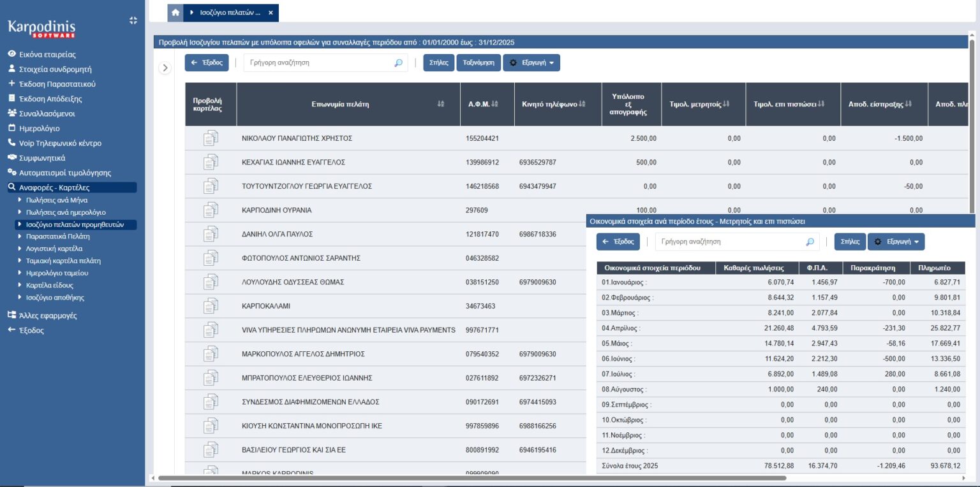Click the search icon in the lower panel
The image size is (980, 487).
[x=810, y=242]
